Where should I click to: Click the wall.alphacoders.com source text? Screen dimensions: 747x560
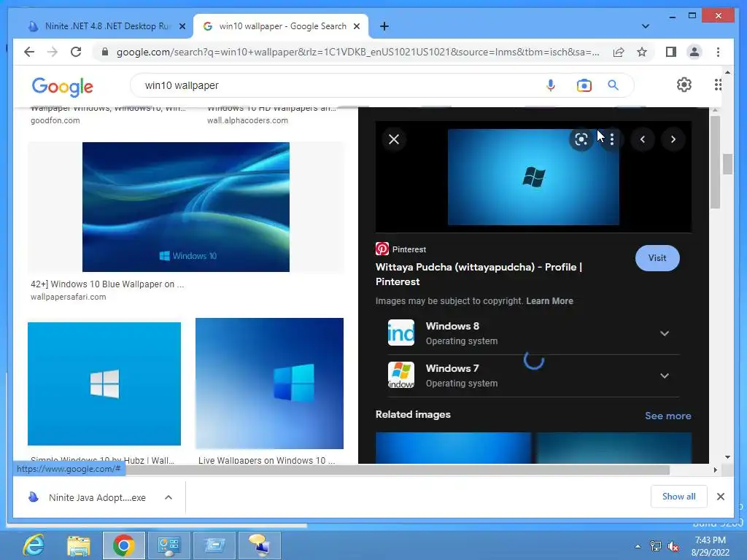(247, 120)
